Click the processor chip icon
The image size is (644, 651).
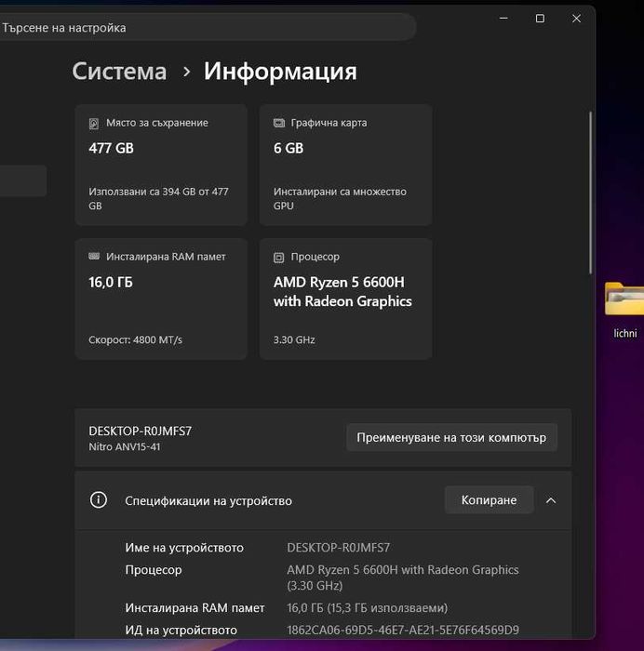click(x=279, y=258)
